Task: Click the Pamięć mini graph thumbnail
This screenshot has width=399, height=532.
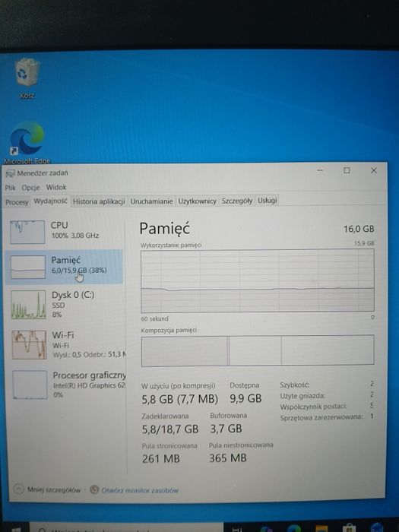Action: (28, 268)
